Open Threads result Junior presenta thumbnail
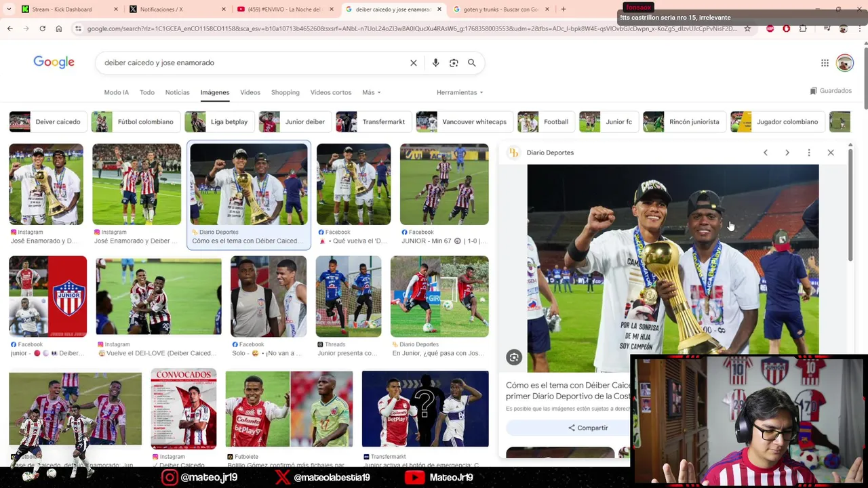 (349, 296)
